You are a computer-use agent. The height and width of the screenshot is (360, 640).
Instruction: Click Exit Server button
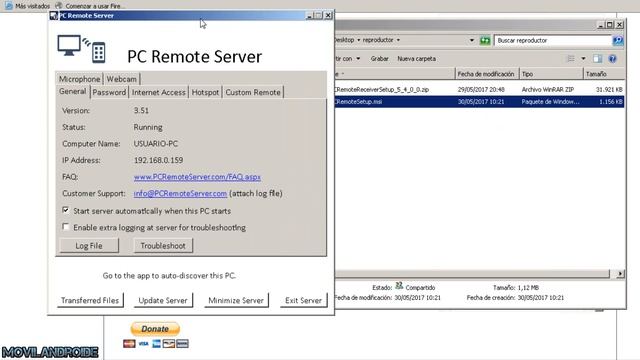click(x=303, y=300)
